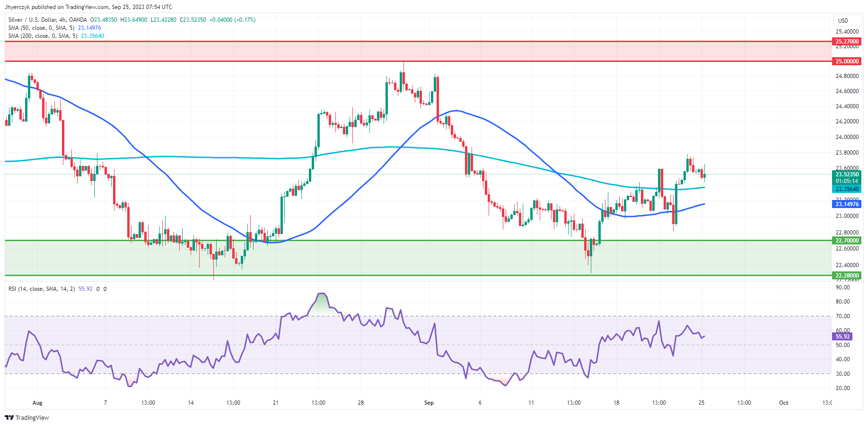This screenshot has height=426, width=868.
Task: Click the bar countdown timer 01:05:14
Action: [x=847, y=181]
